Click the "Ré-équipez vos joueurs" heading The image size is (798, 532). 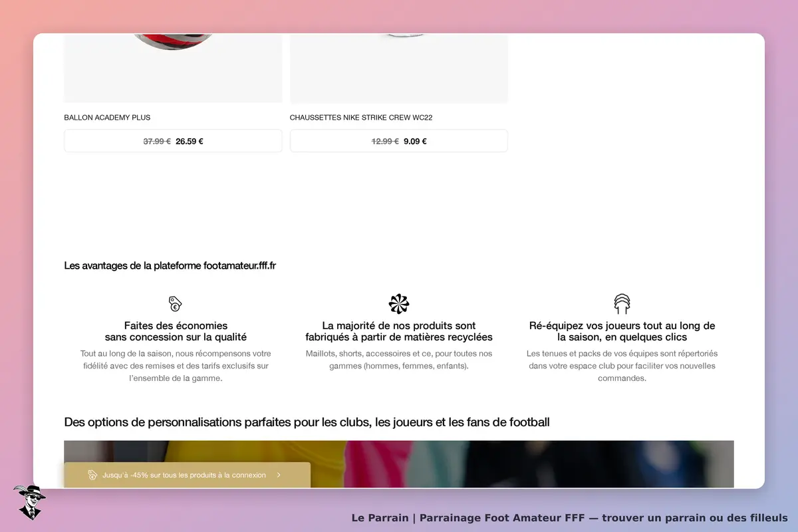click(x=622, y=331)
